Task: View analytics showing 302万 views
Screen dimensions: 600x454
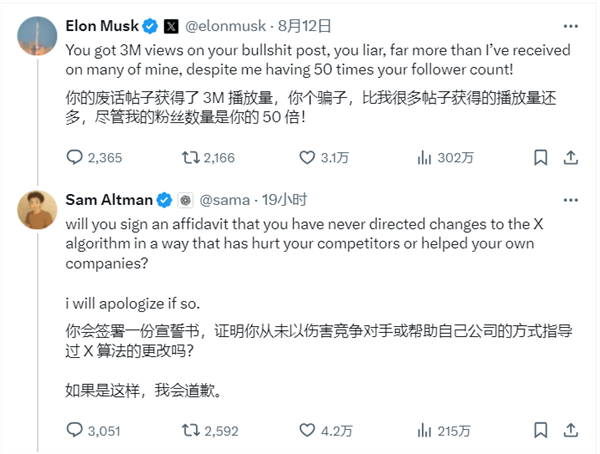Action: 424,156
